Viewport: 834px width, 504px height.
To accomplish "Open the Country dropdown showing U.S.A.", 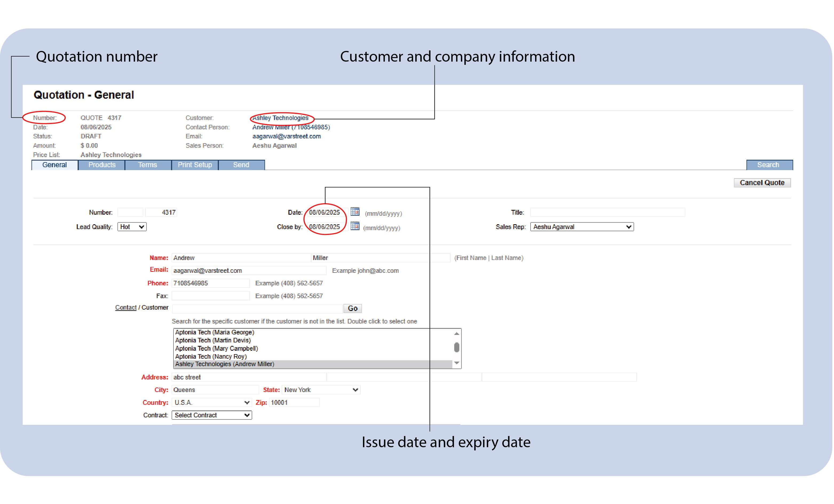I will pyautogui.click(x=212, y=402).
